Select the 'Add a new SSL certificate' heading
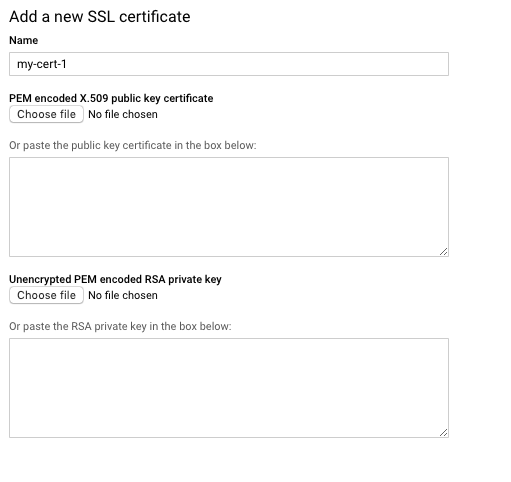The width and height of the screenshot is (511, 482). (100, 17)
